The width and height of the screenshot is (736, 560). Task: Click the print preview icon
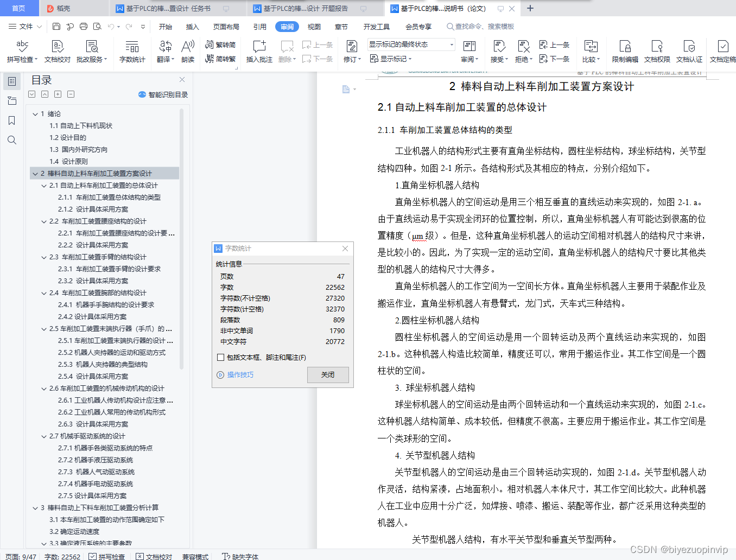point(97,27)
